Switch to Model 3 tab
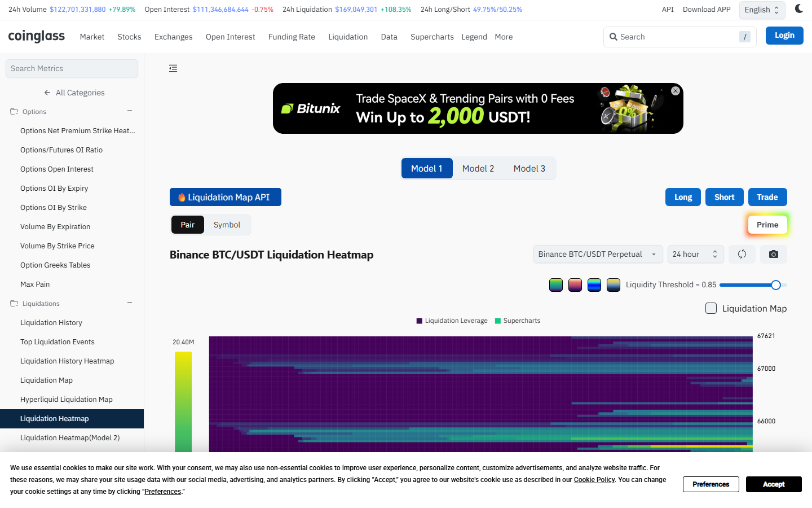Viewport: 812px width, 508px height. coord(529,168)
